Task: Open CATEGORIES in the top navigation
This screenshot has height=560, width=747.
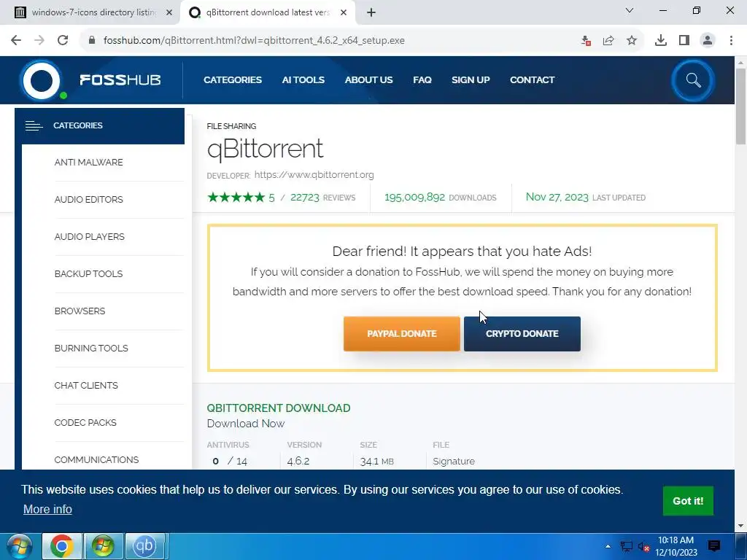Action: [x=233, y=80]
